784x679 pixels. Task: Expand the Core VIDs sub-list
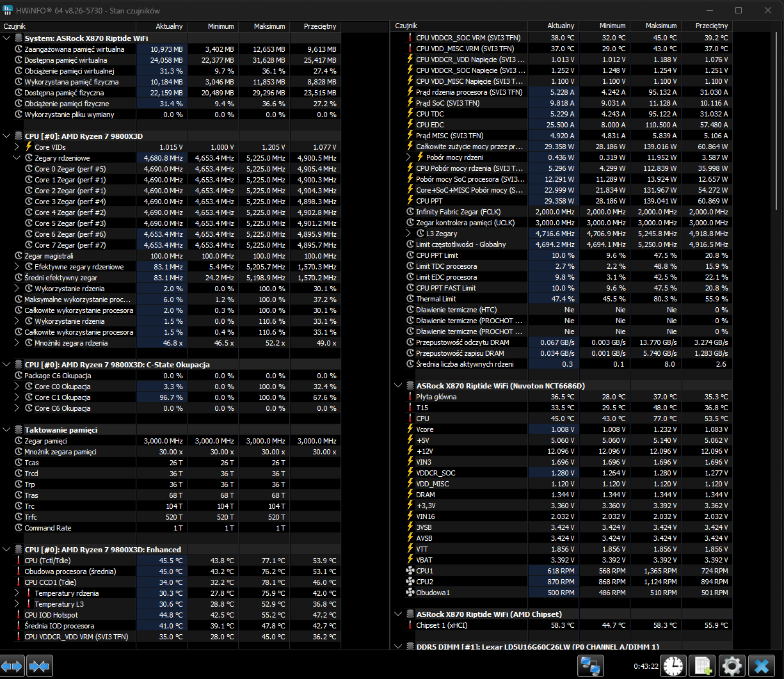coord(17,147)
